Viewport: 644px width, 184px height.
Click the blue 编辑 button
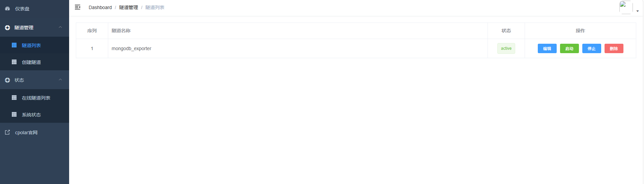(547, 48)
